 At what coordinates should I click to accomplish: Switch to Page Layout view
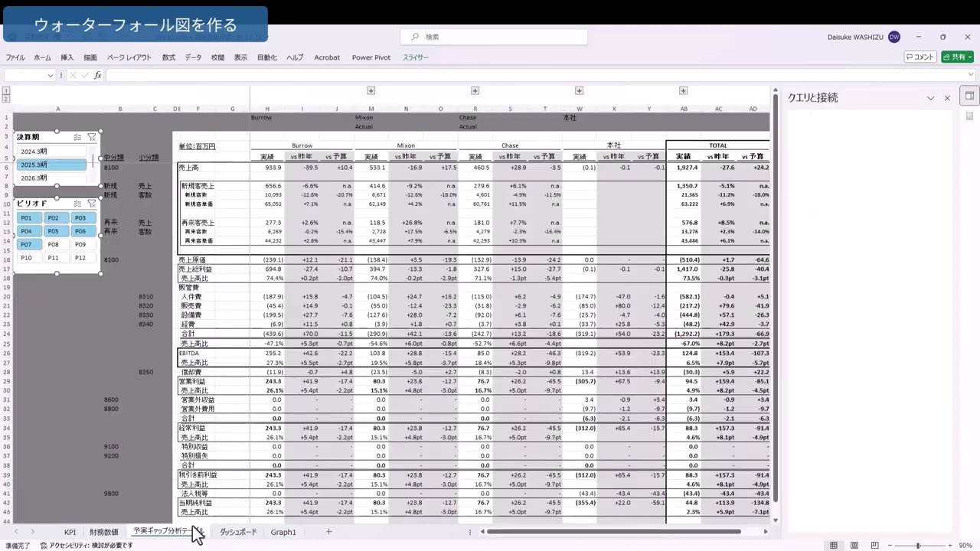pyautogui.click(x=854, y=546)
